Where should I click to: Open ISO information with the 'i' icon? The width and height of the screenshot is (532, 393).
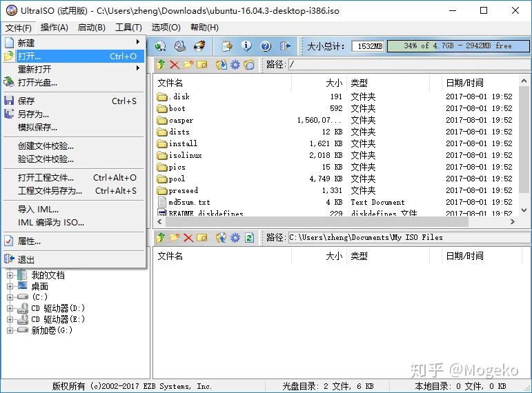click(246, 46)
